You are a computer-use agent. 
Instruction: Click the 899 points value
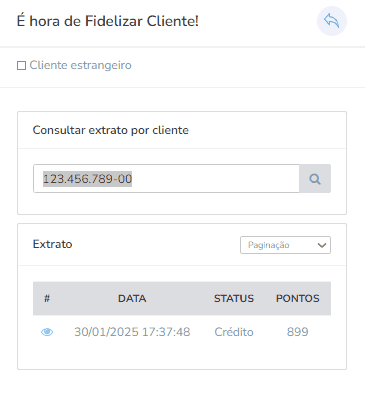click(298, 332)
